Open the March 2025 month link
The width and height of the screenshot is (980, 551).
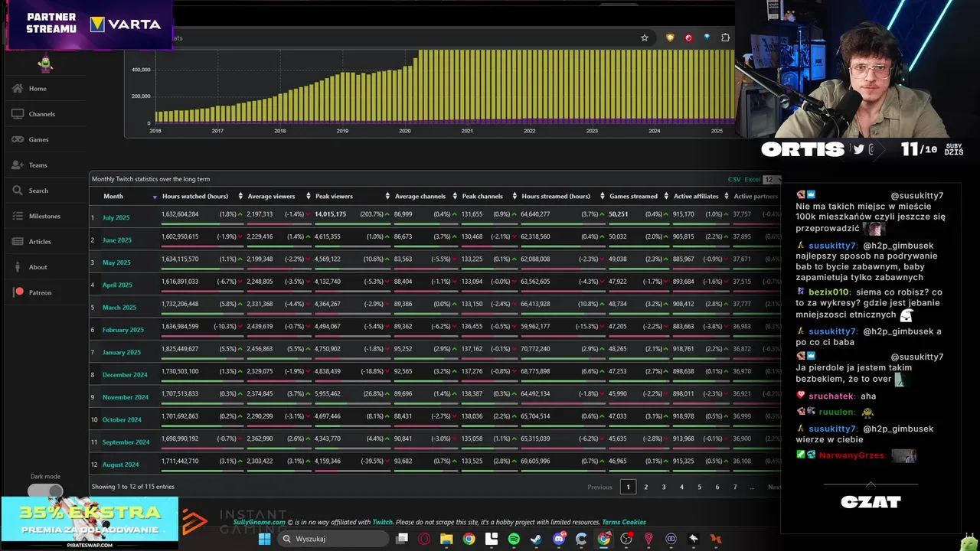click(x=119, y=308)
